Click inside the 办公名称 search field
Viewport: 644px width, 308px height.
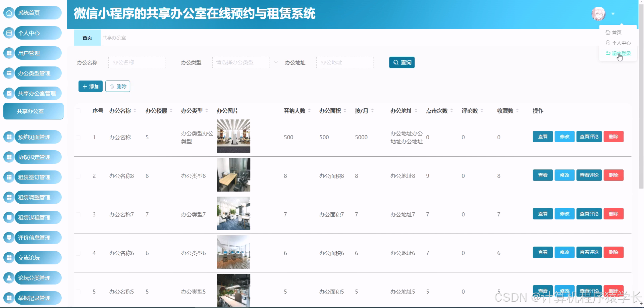[x=137, y=62]
